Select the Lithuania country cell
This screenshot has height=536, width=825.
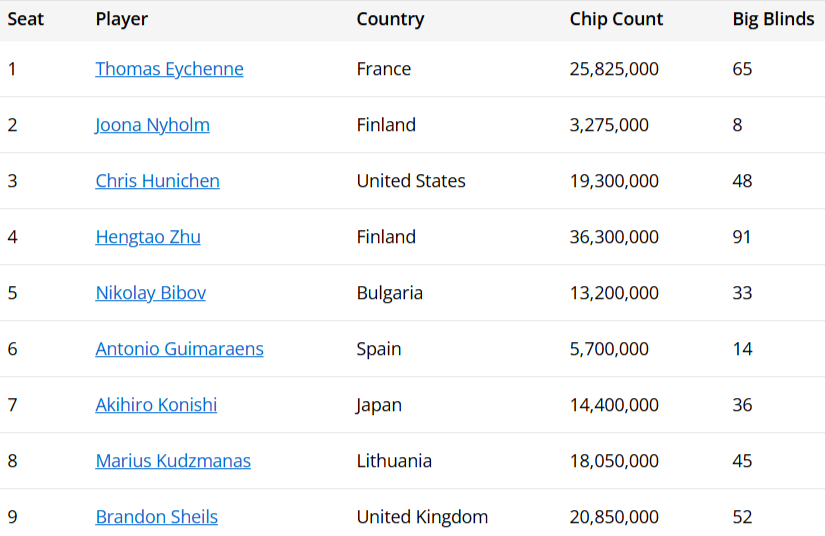(x=394, y=461)
